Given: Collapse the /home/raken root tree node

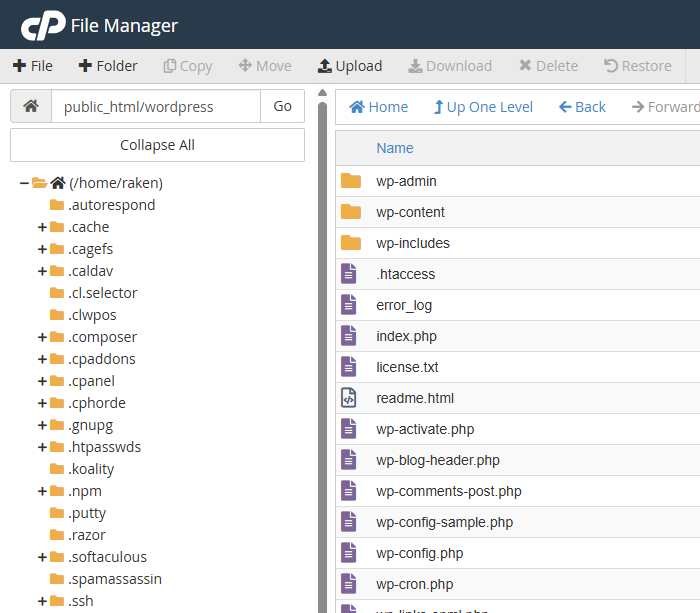Looking at the screenshot, I should [24, 183].
